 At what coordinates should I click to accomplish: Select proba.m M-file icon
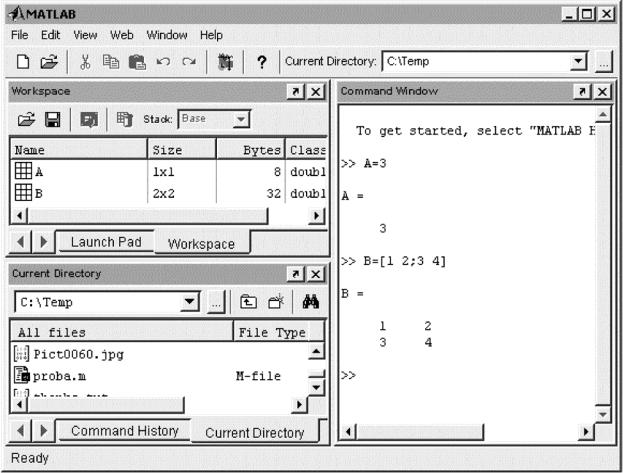coord(22,375)
